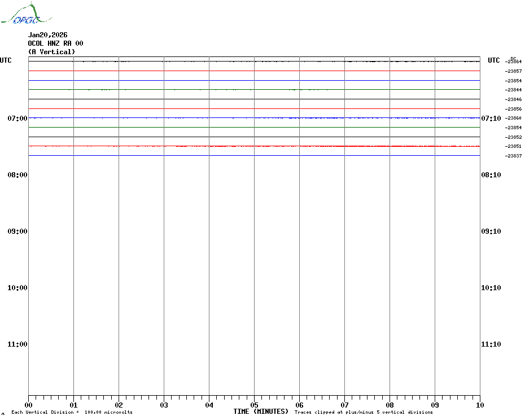The width and height of the screenshot is (525, 420).
Task: Click the Each Vertical Division scale note
Action: point(72,413)
